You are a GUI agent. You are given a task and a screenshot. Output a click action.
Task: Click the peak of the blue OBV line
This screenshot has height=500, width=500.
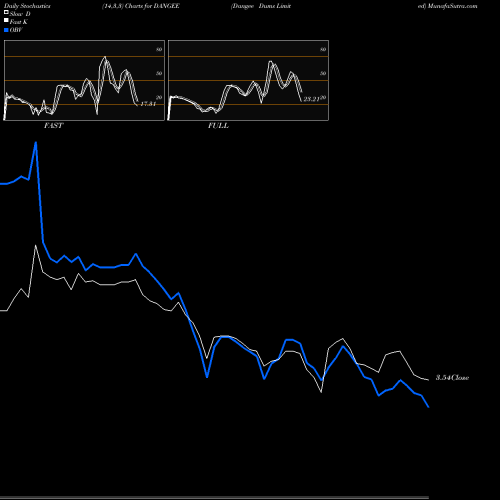(x=36, y=143)
